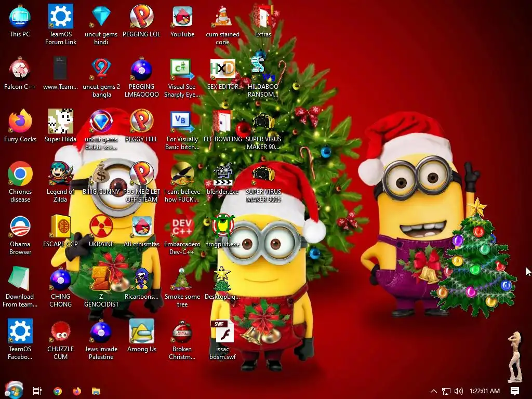
Task: Launch Firefox from the taskbar
Action: pyautogui.click(x=77, y=391)
